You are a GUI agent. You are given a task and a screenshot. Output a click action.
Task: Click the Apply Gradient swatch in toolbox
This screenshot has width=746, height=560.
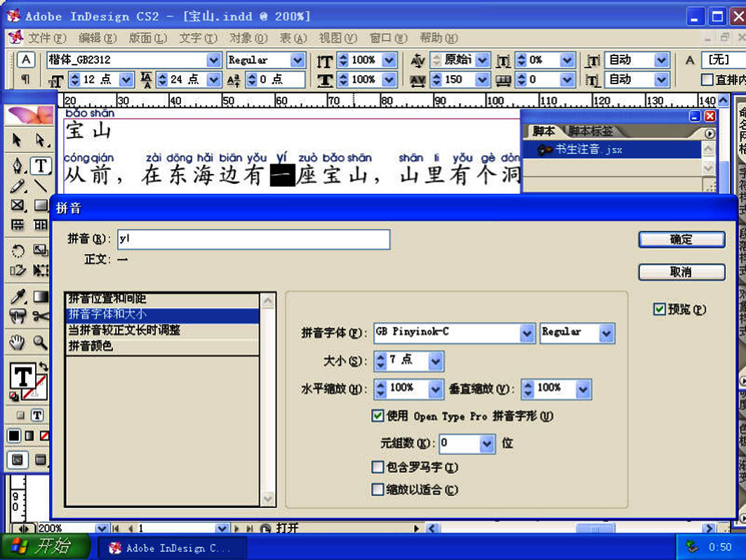click(29, 435)
